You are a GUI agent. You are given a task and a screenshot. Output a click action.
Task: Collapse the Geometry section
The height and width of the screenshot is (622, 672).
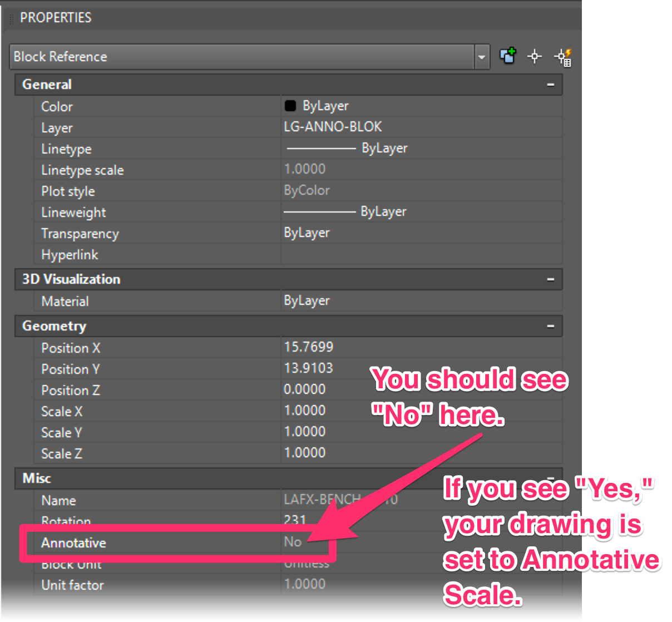pyautogui.click(x=550, y=326)
